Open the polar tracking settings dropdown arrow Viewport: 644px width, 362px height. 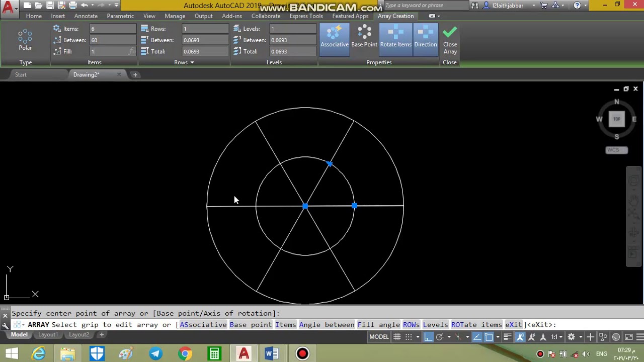(x=449, y=337)
